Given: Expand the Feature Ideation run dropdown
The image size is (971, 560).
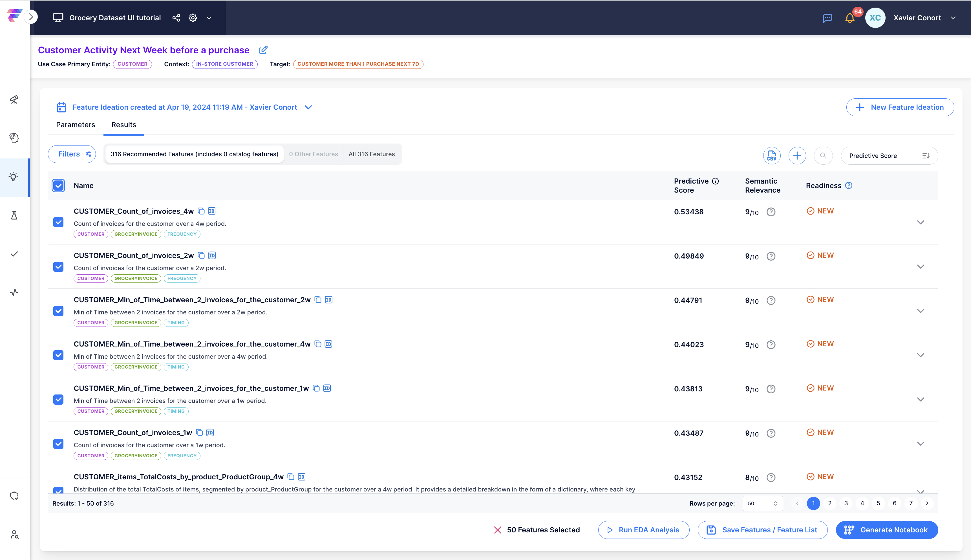Looking at the screenshot, I should pyautogui.click(x=308, y=107).
